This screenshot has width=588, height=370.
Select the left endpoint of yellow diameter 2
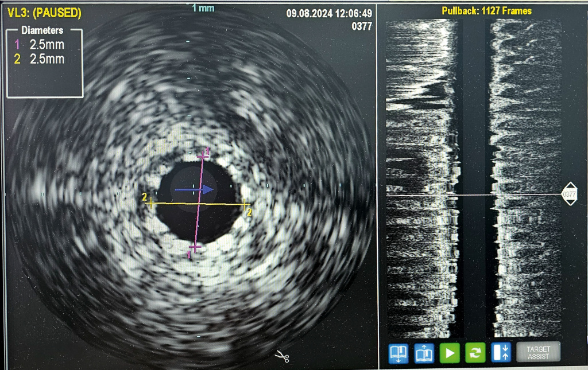point(152,202)
